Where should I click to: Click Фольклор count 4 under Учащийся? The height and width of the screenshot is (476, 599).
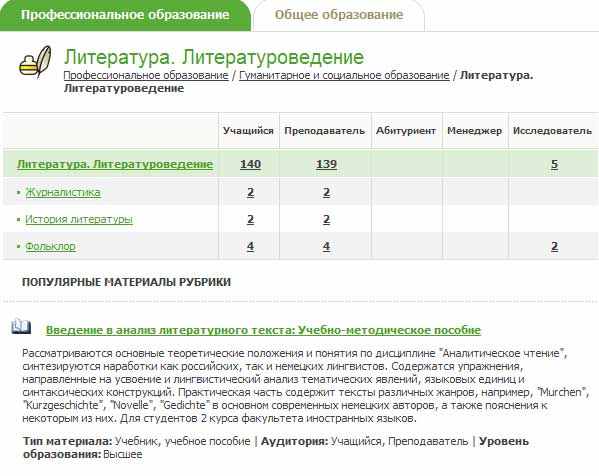(x=250, y=246)
